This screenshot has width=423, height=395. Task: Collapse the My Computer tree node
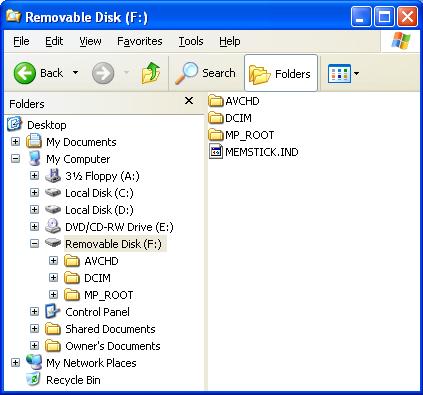(15, 158)
